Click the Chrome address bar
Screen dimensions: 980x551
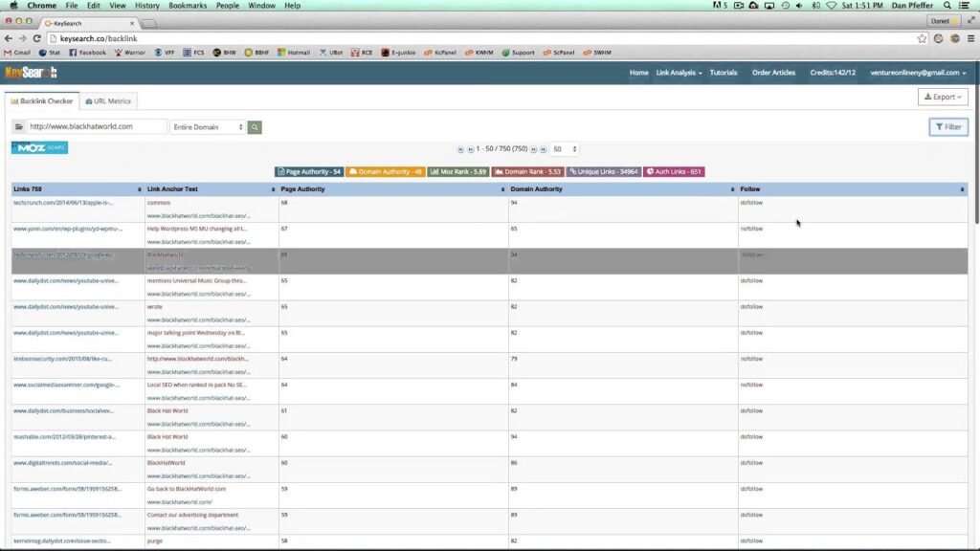[481, 38]
